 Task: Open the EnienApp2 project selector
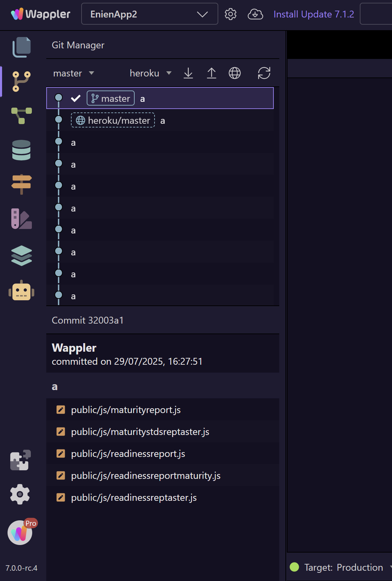(x=150, y=14)
